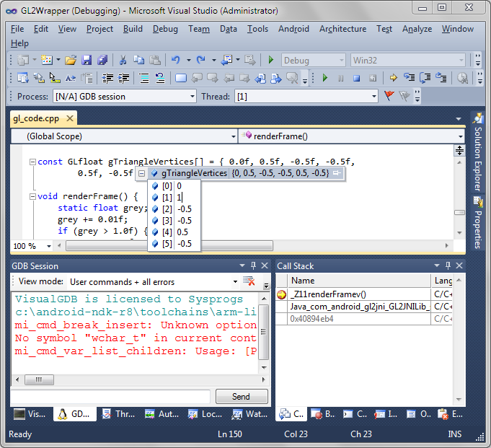The image size is (491, 448).
Task: Click the Undo arrow icon
Action: 175,61
